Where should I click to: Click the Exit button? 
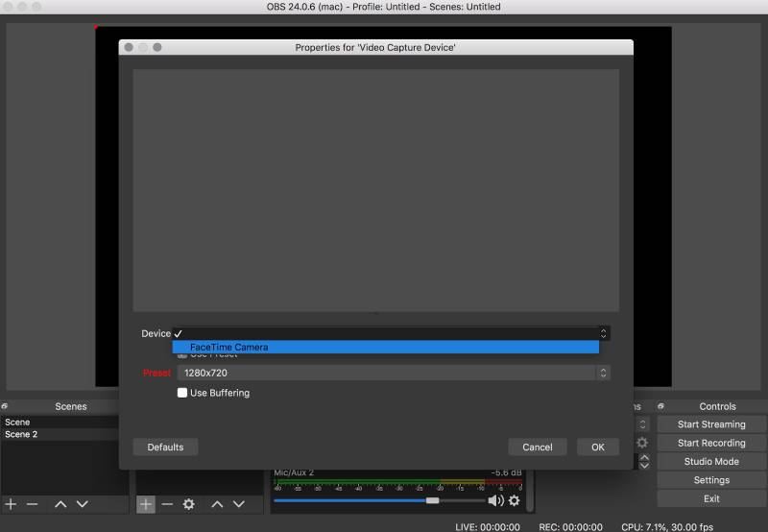711,498
